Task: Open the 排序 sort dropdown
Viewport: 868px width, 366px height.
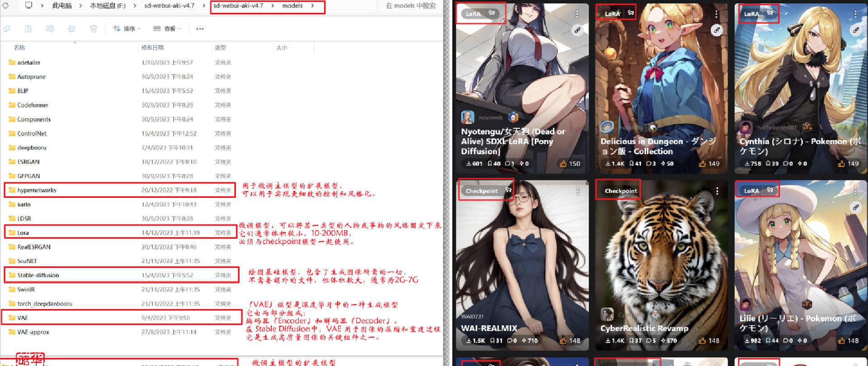Action: pos(127,28)
